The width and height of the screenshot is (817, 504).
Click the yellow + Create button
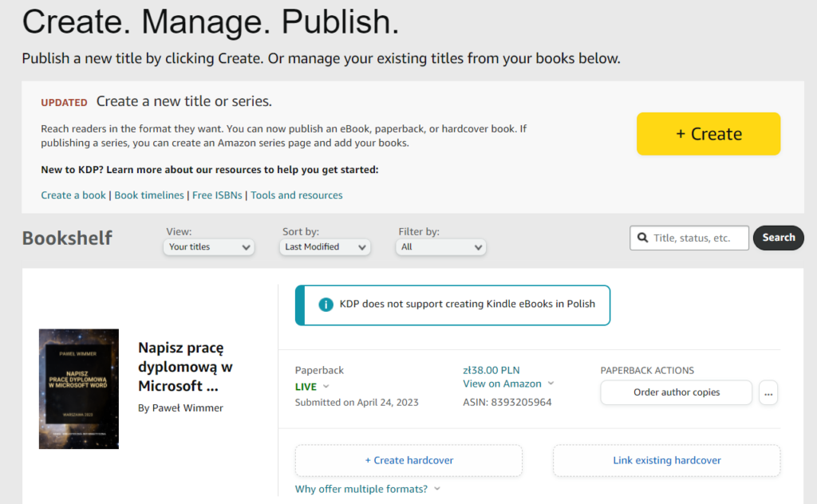click(x=708, y=134)
